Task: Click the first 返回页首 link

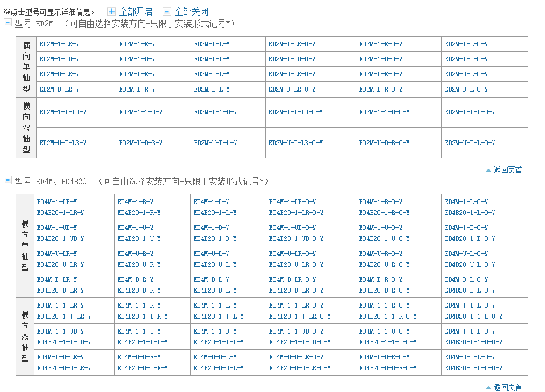Action: click(x=508, y=170)
